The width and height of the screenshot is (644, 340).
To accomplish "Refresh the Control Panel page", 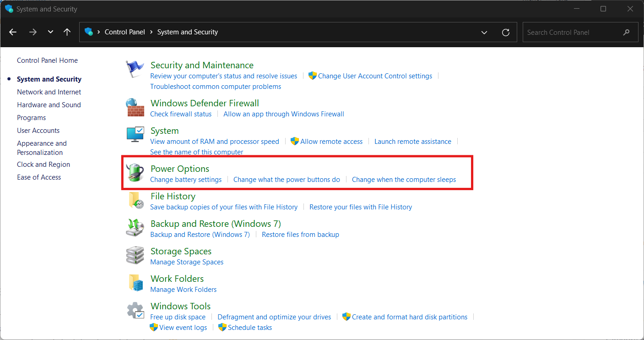I will (506, 32).
